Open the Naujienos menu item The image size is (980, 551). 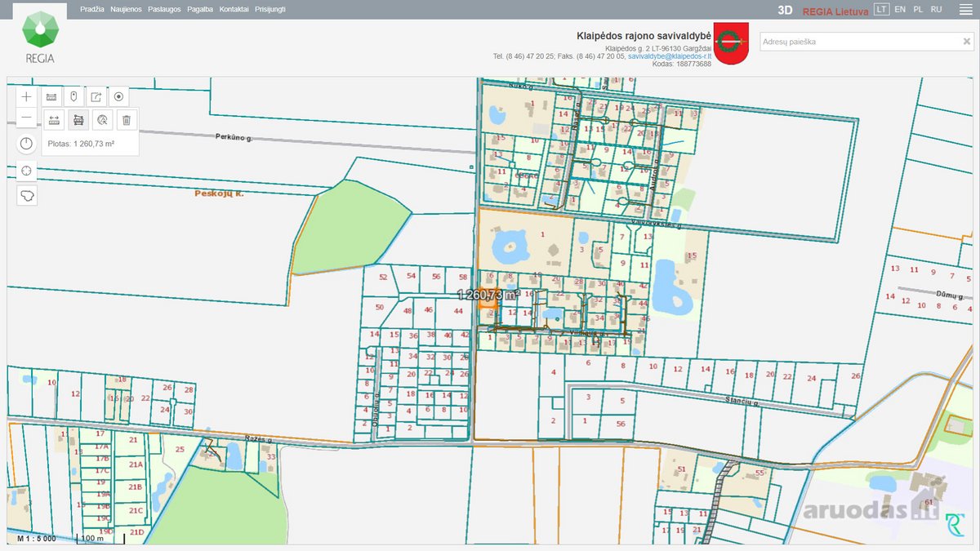coord(126,9)
